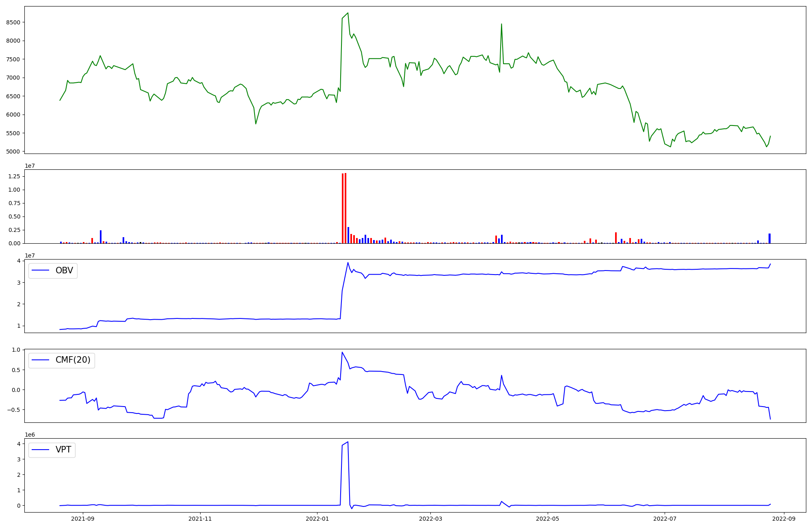This screenshot has width=812, height=528.
Task: Click the OBV legend label
Action: [x=64, y=270]
